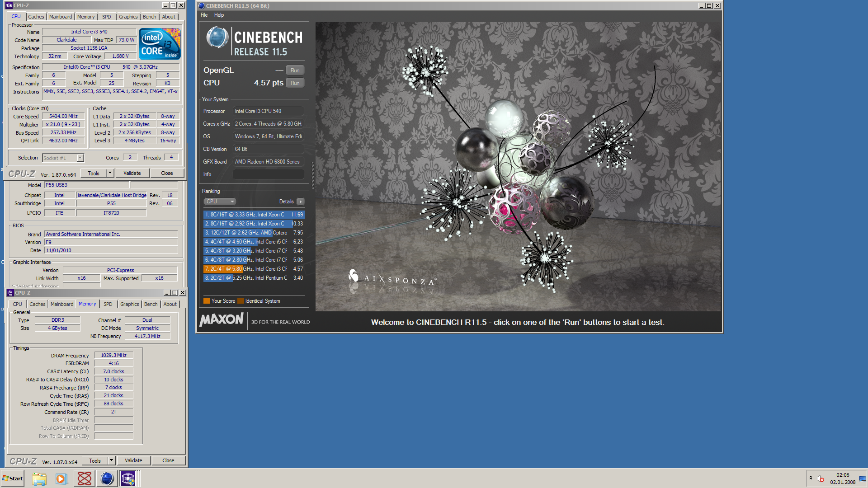868x488 pixels.
Task: Switch to the red atom taskbar app
Action: (85, 479)
